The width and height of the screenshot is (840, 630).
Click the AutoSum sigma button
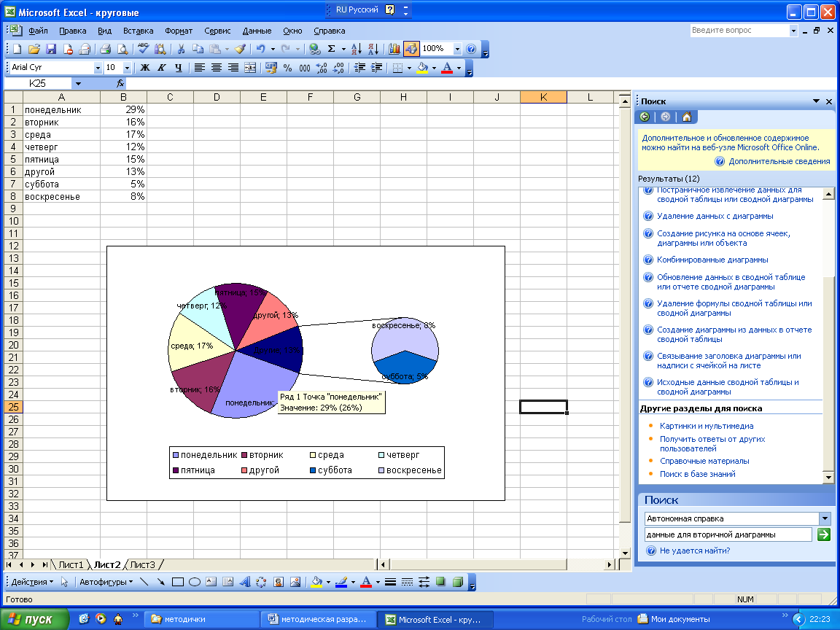tap(332, 50)
